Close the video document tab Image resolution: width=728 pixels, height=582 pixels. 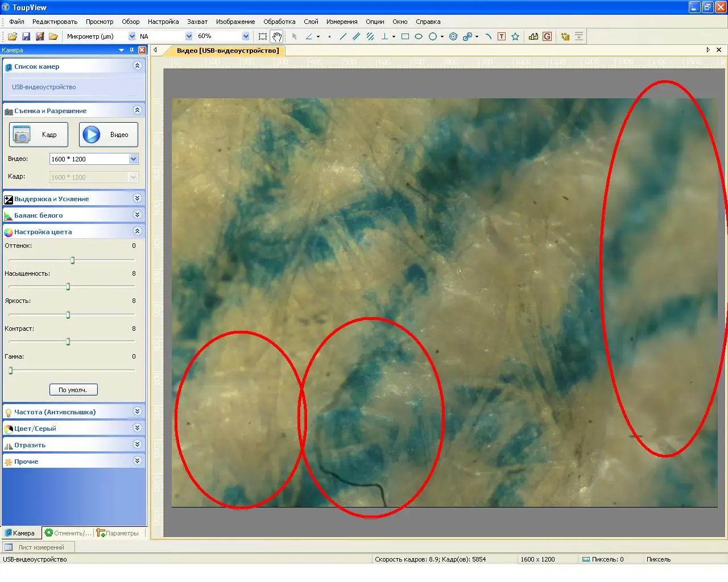tap(719, 50)
